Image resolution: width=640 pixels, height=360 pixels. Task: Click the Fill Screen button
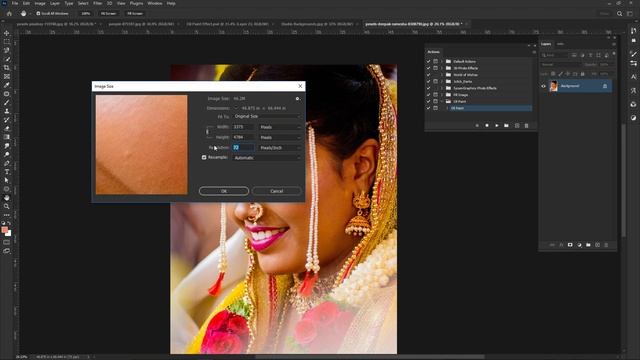pos(135,13)
